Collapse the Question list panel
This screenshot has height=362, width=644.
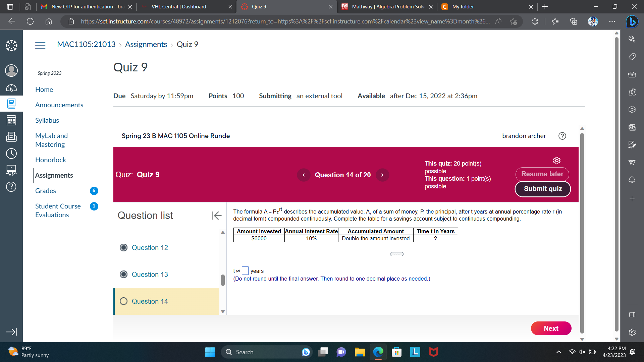coord(217,216)
